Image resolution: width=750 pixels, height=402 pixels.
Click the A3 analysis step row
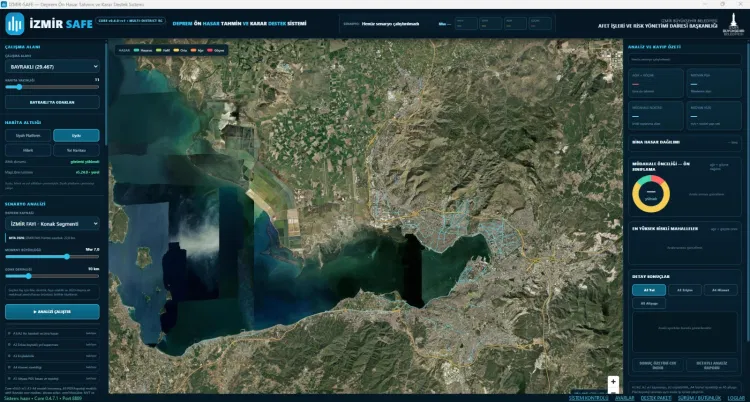pos(52,356)
